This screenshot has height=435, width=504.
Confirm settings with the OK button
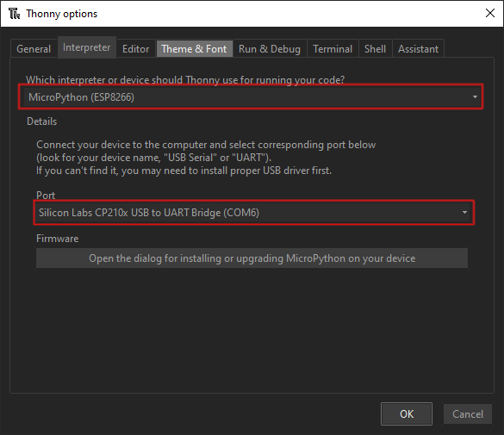point(407,414)
